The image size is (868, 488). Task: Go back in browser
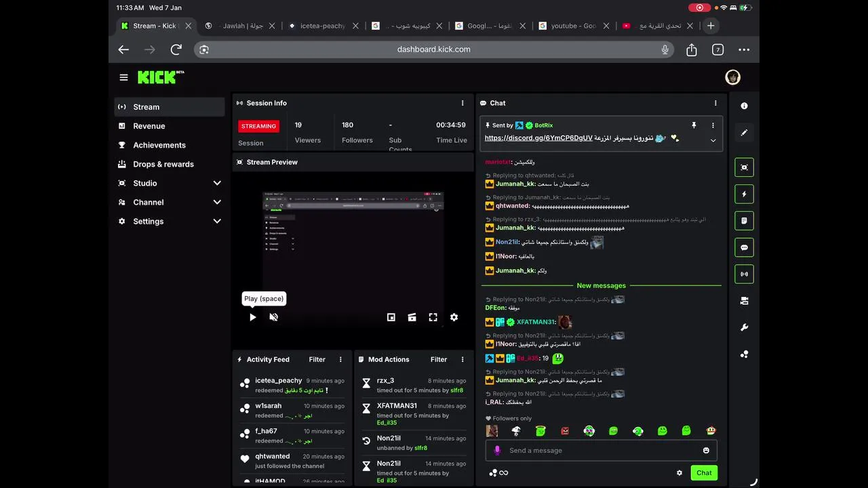point(123,49)
